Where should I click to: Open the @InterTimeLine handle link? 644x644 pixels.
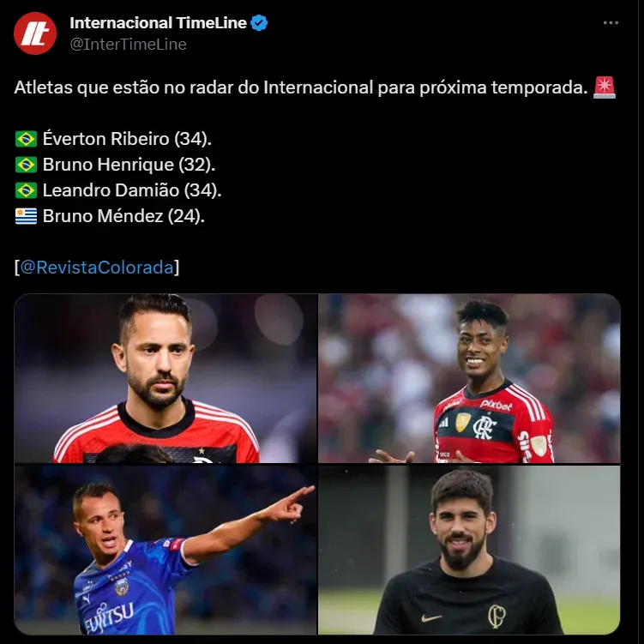(x=128, y=45)
